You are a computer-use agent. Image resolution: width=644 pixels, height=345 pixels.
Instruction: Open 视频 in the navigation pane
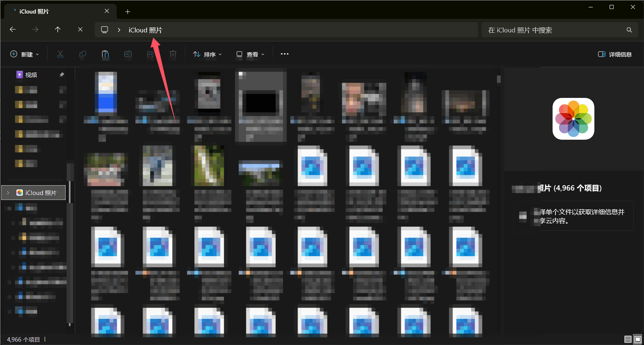tap(31, 75)
